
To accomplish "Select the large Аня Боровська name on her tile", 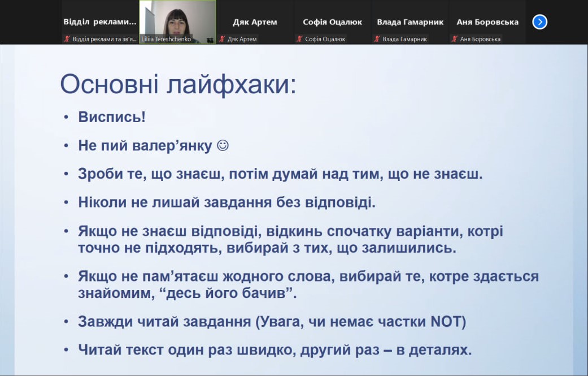I will [x=487, y=22].
